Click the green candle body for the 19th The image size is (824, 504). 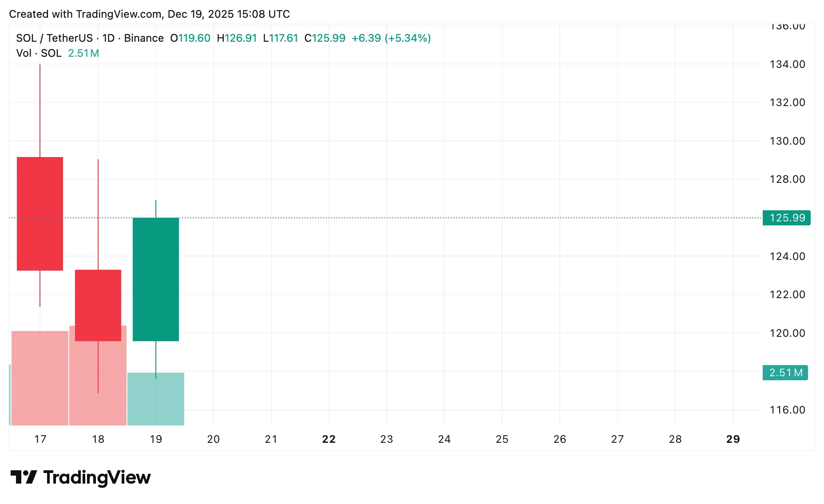click(156, 279)
